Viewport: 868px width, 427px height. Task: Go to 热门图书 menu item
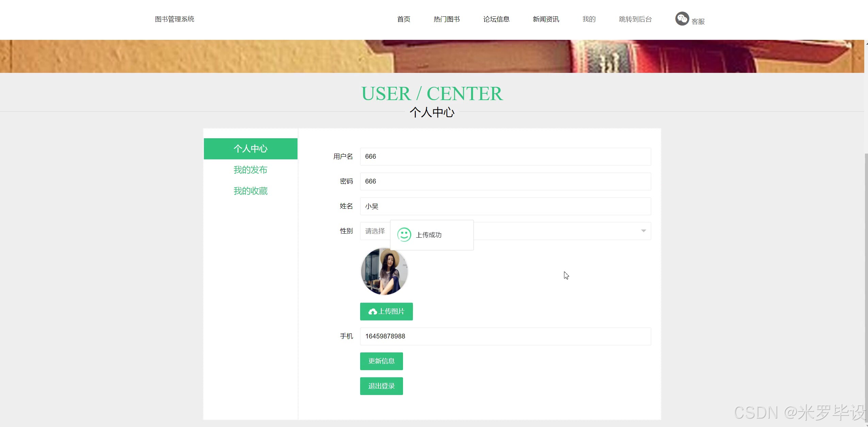(x=447, y=19)
